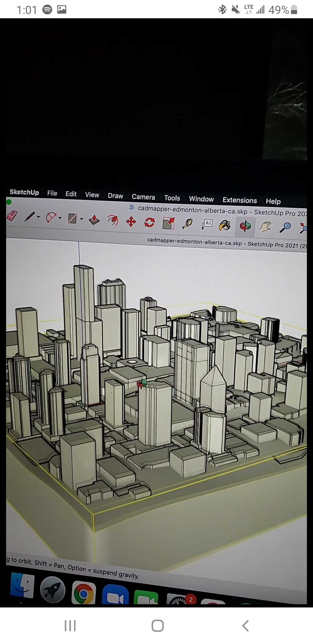Open Google Chrome from the Dock
Screen dimensions: 313x644
(x=84, y=594)
